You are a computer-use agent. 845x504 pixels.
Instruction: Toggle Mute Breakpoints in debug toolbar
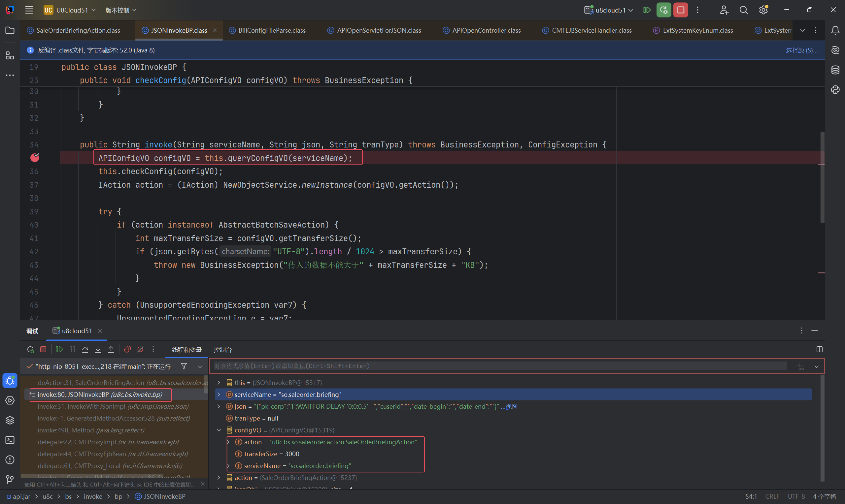(140, 350)
